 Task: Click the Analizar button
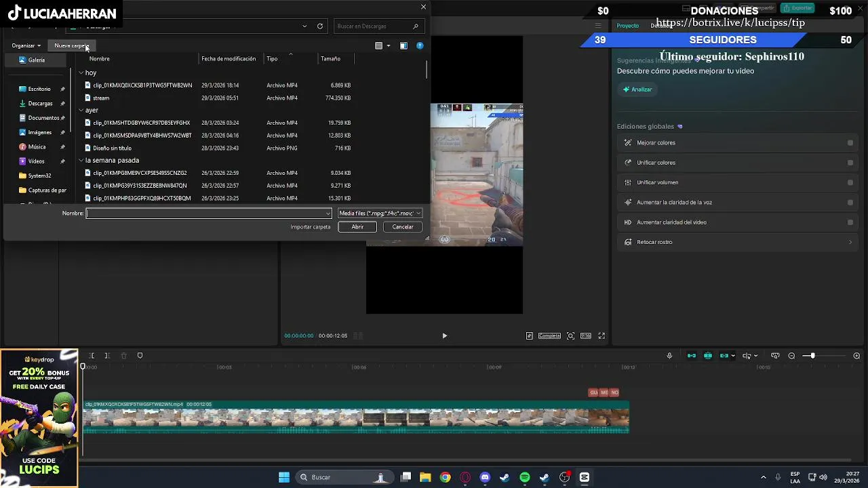637,89
